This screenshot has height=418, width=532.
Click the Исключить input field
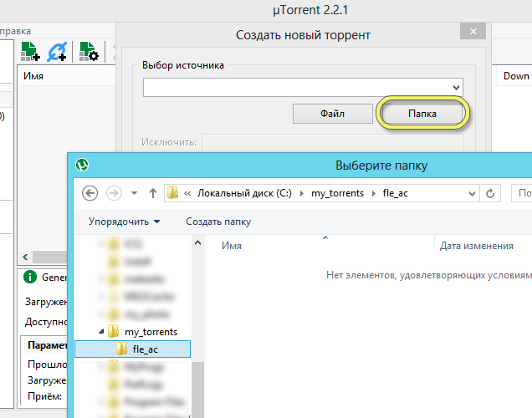[333, 142]
